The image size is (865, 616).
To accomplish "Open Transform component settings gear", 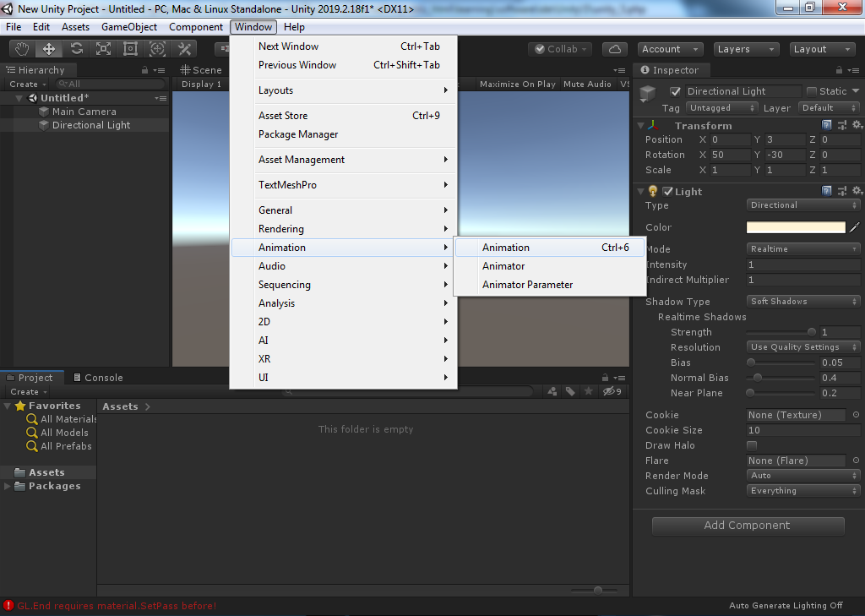I will [857, 126].
